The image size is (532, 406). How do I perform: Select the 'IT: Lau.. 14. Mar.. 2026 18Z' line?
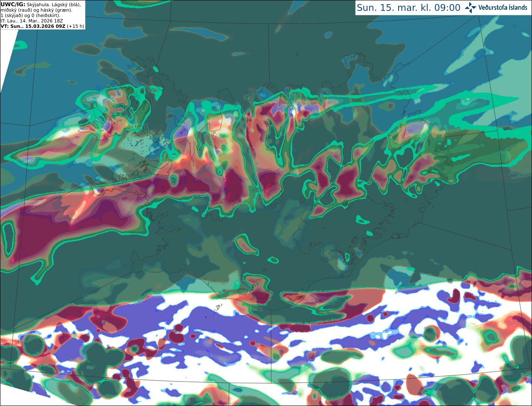coord(31,21)
